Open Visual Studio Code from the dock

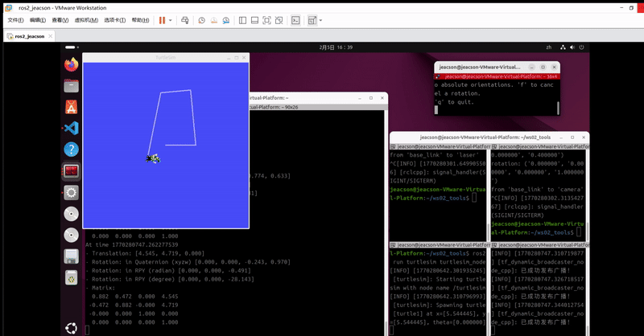[x=71, y=128]
